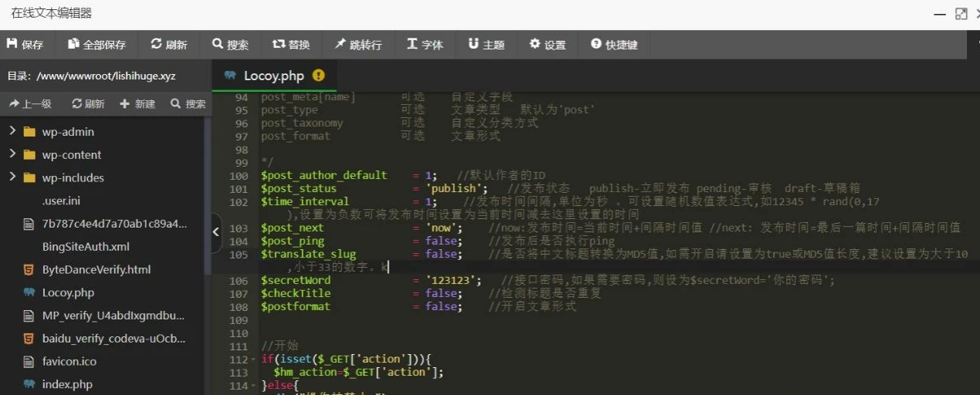Viewport: 980px width, 395px height.
Task: Click Save All (全部保存) in toolbar
Action: point(97,45)
